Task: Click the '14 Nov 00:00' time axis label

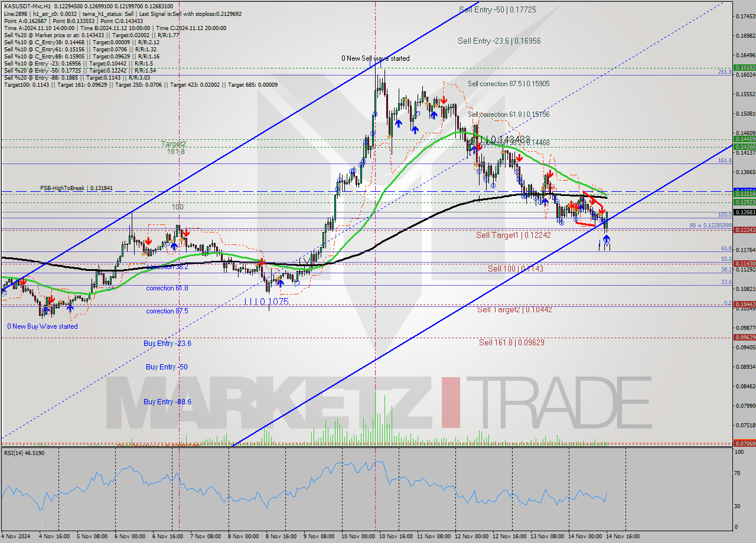Action: click(585, 537)
